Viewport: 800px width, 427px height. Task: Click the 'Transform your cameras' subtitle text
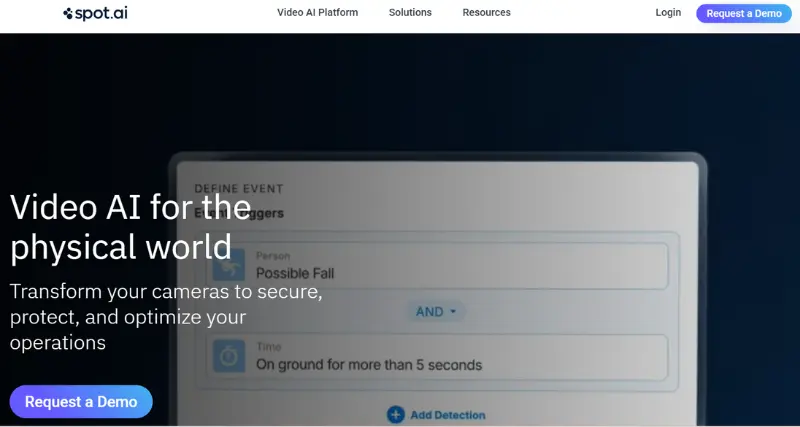[165, 317]
